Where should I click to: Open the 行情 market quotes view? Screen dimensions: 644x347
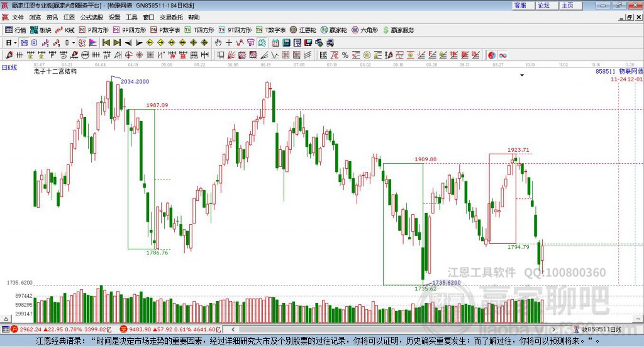click(x=15, y=30)
